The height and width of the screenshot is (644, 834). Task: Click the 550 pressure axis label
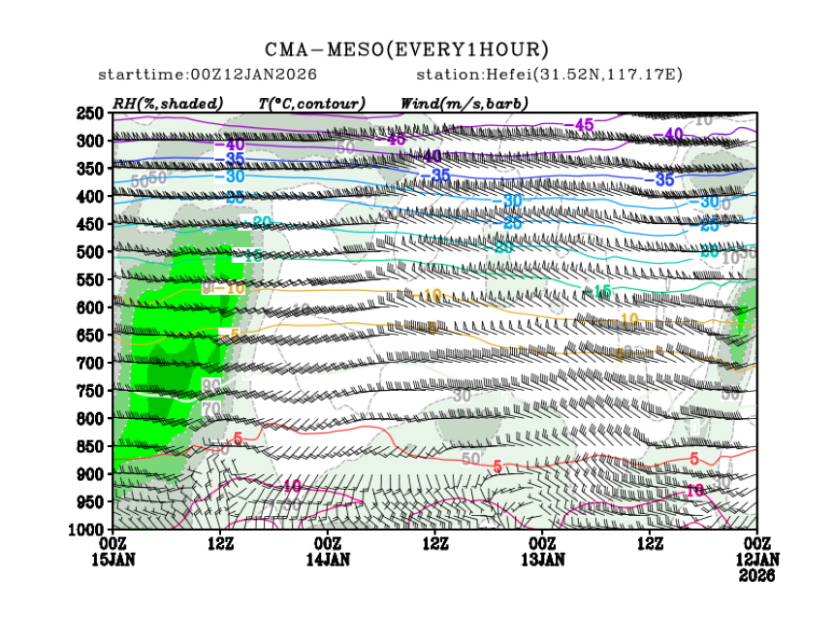(90, 279)
